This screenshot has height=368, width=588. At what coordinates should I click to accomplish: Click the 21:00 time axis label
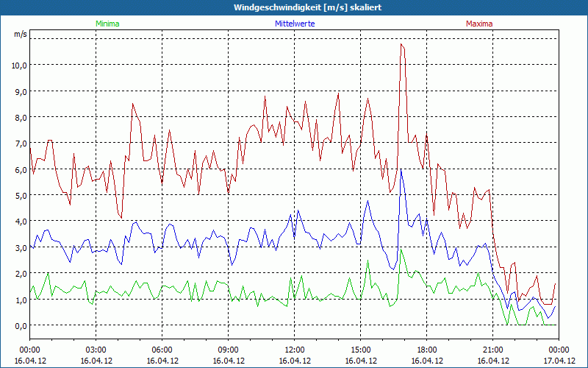[492, 350]
